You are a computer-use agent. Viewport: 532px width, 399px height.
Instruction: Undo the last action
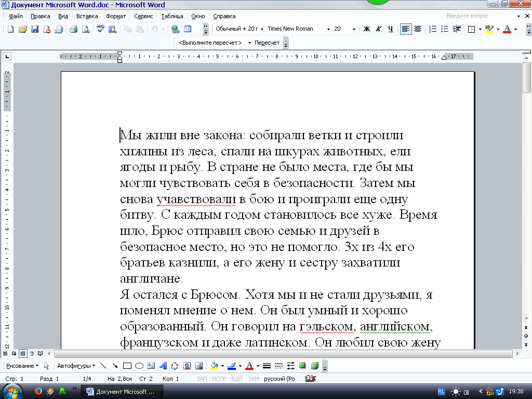pyautogui.click(x=155, y=29)
